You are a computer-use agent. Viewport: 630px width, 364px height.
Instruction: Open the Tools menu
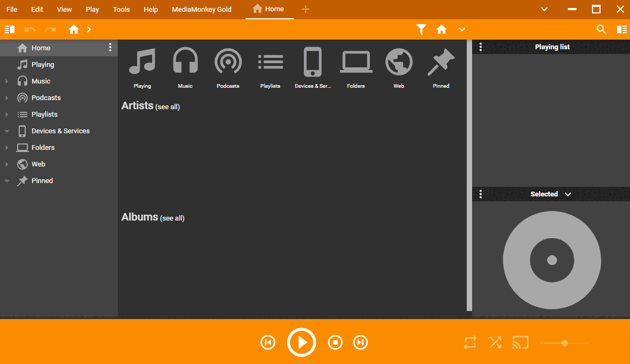121,9
